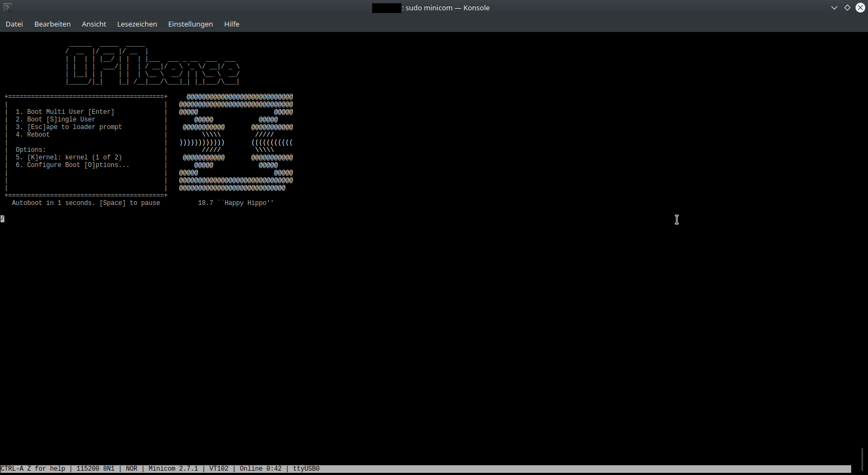This screenshot has width=868, height=475.
Task: Open the Hilfe menu
Action: coord(232,24)
